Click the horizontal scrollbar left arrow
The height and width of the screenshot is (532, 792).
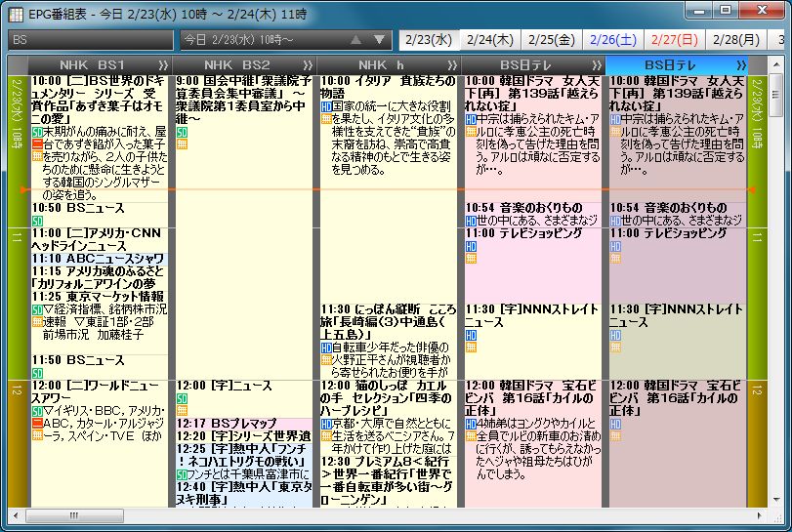click(16, 515)
